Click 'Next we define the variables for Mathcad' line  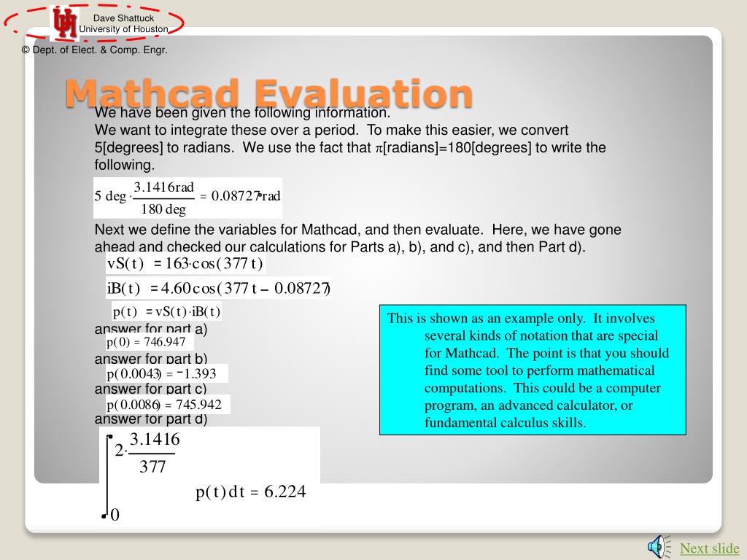click(x=357, y=230)
